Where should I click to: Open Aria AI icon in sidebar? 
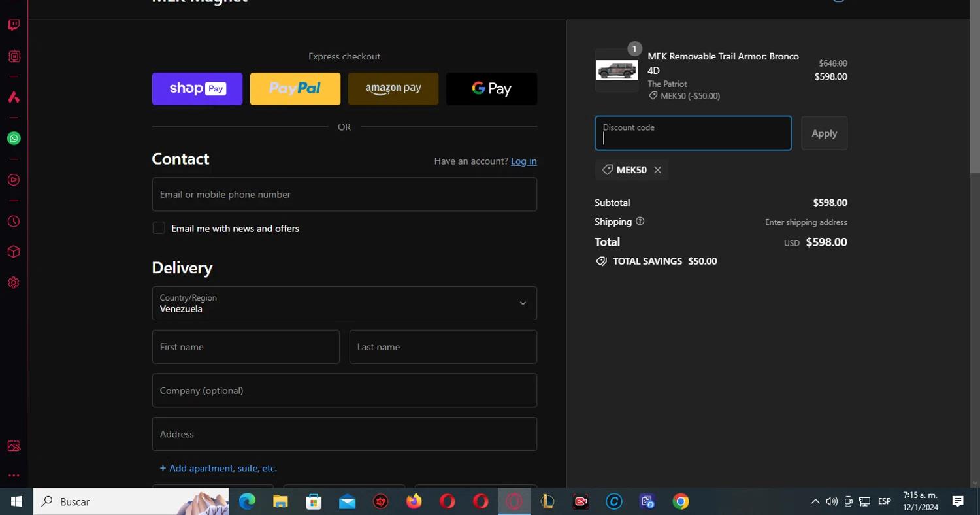pos(14,97)
